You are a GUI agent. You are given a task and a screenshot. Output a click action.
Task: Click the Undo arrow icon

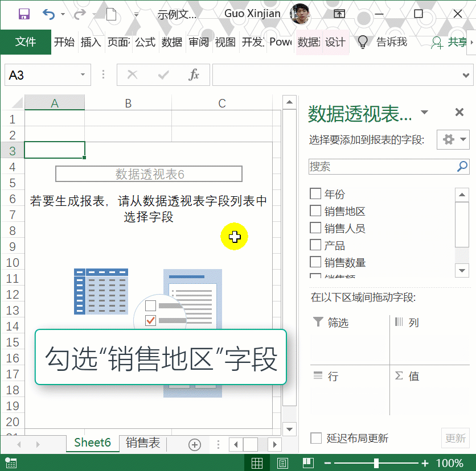click(49, 14)
